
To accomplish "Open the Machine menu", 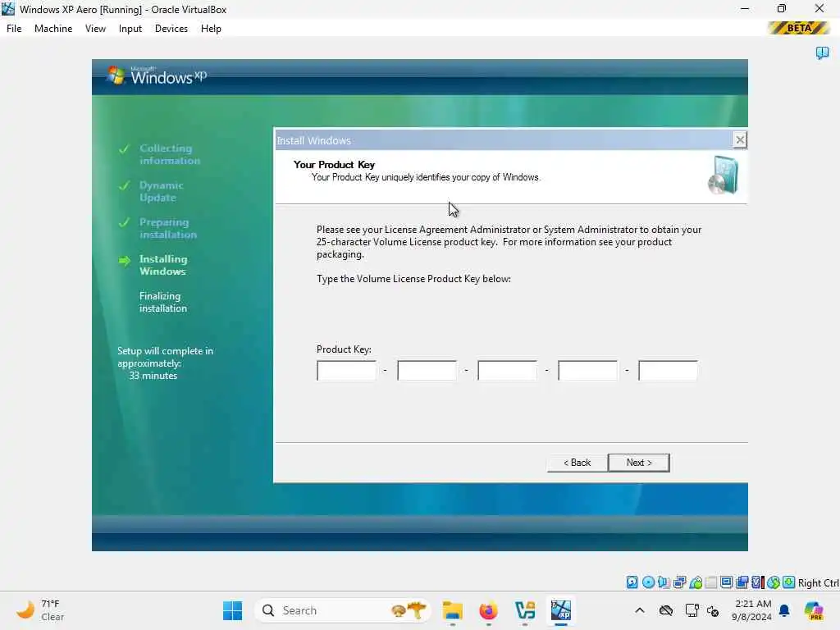I will pyautogui.click(x=53, y=29).
